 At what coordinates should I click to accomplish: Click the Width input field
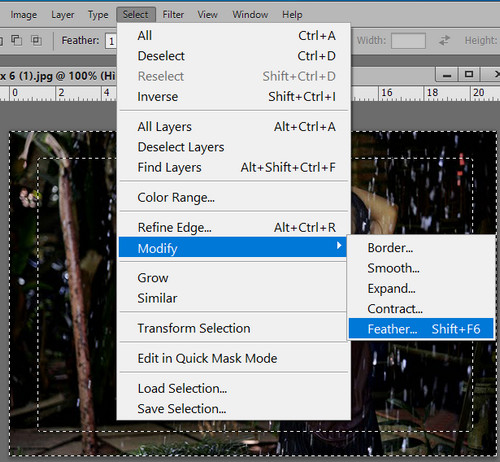click(x=408, y=41)
